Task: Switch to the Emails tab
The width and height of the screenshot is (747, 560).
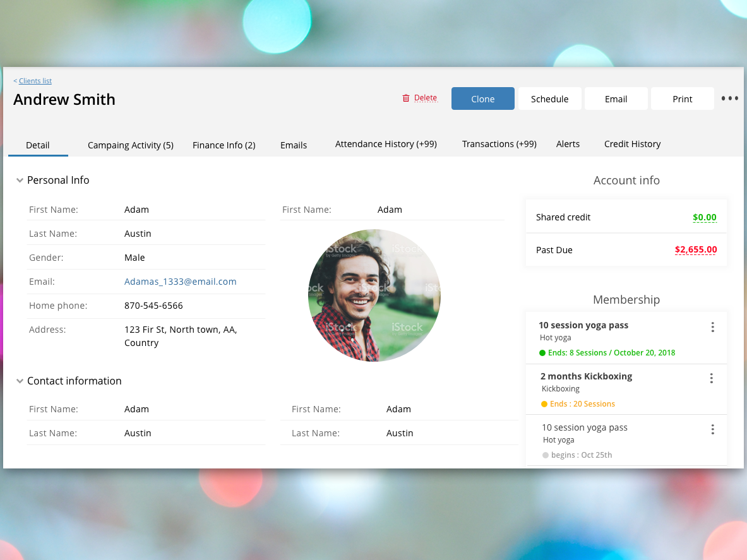Action: coord(293,145)
